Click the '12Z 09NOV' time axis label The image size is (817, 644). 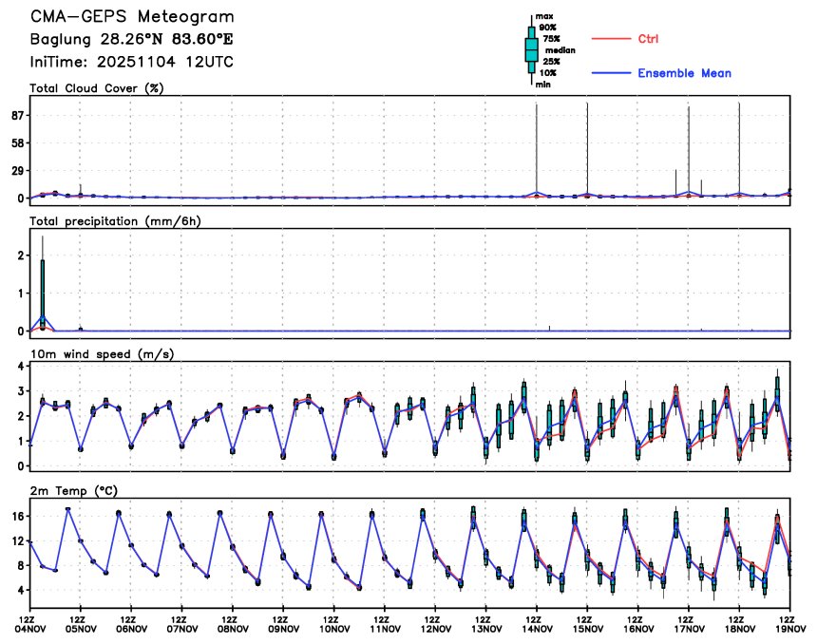(x=283, y=624)
